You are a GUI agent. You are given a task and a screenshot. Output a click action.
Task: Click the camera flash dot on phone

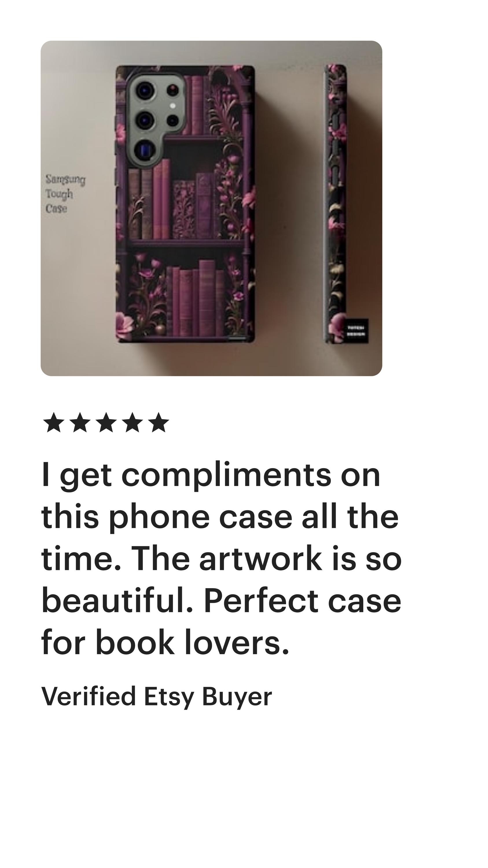172,106
